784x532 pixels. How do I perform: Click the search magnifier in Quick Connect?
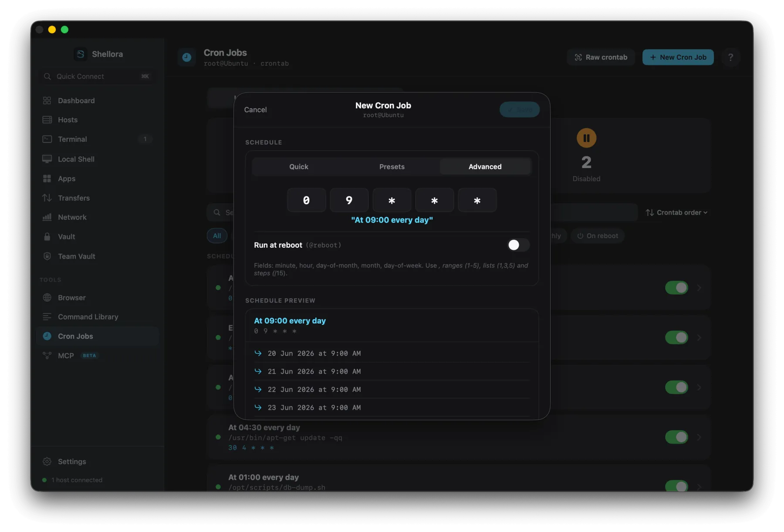[47, 76]
